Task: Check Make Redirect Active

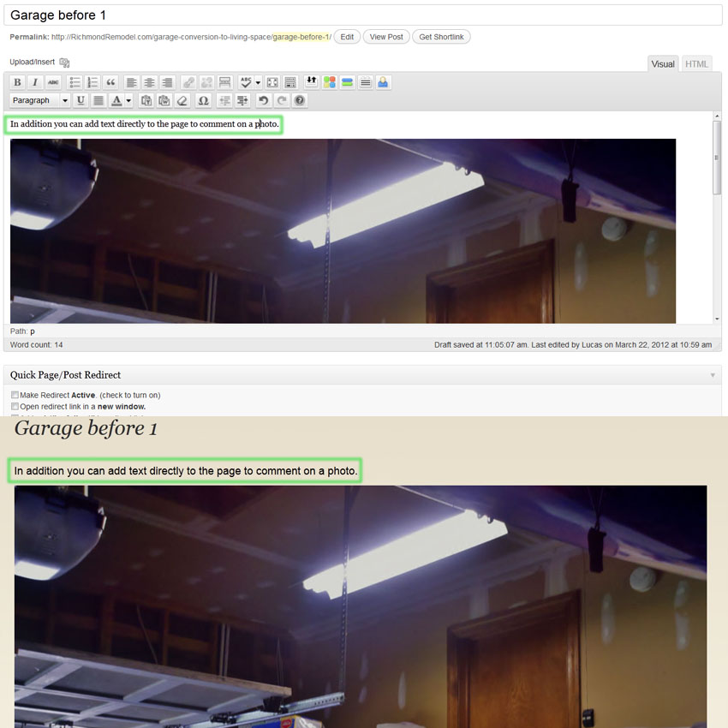Action: pos(14,396)
